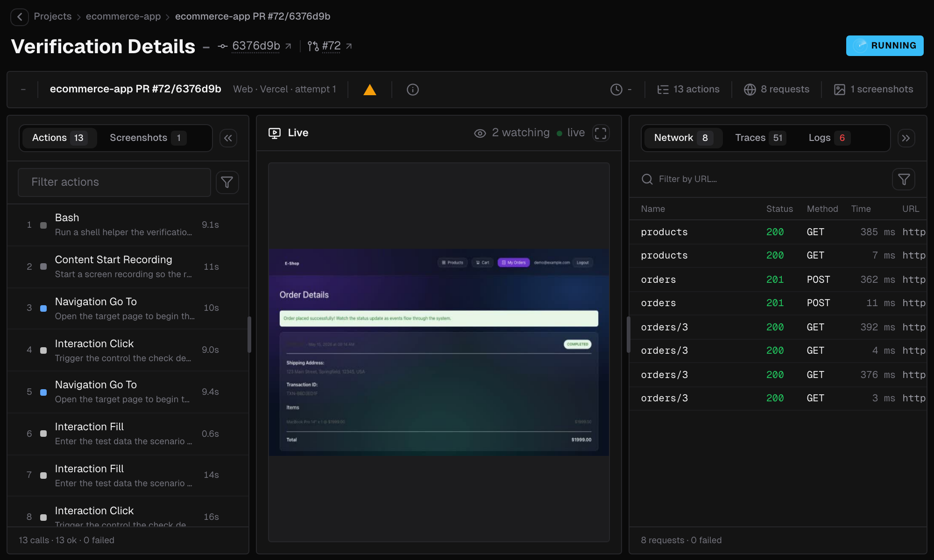Image resolution: width=934 pixels, height=560 pixels.
Task: Select action 1 Bash
Action: [128, 225]
